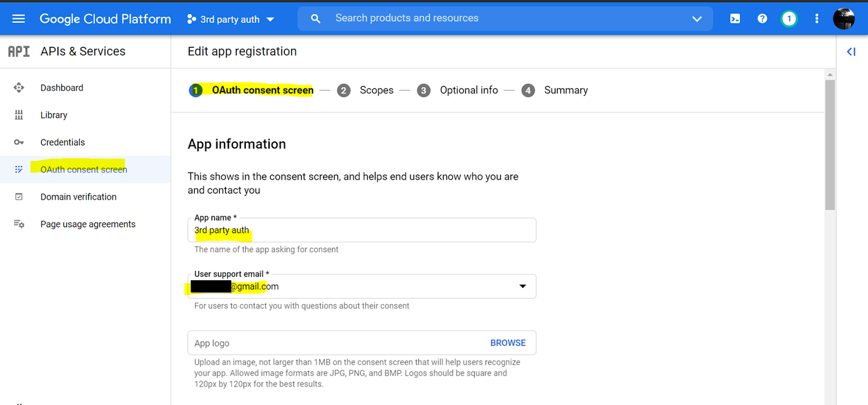Click the App name input field
868x405 pixels.
coord(362,230)
